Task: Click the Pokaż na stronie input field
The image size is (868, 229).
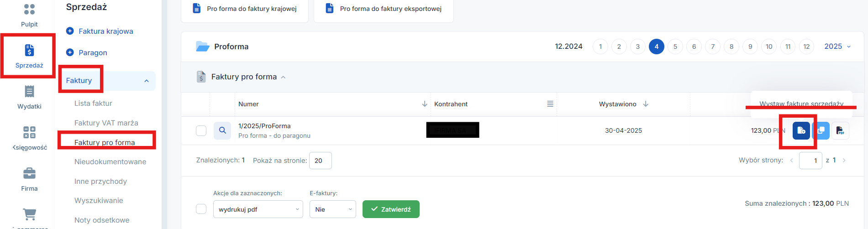Action: pos(321,161)
